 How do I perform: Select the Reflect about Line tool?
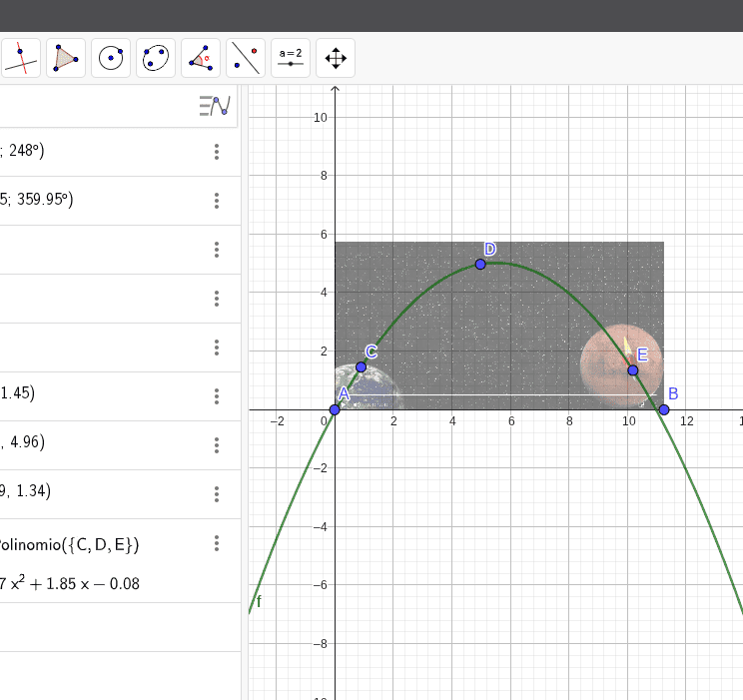tap(246, 58)
